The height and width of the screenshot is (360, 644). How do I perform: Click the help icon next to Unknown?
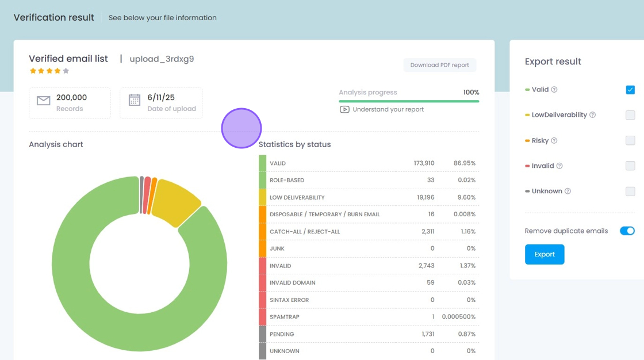(568, 192)
